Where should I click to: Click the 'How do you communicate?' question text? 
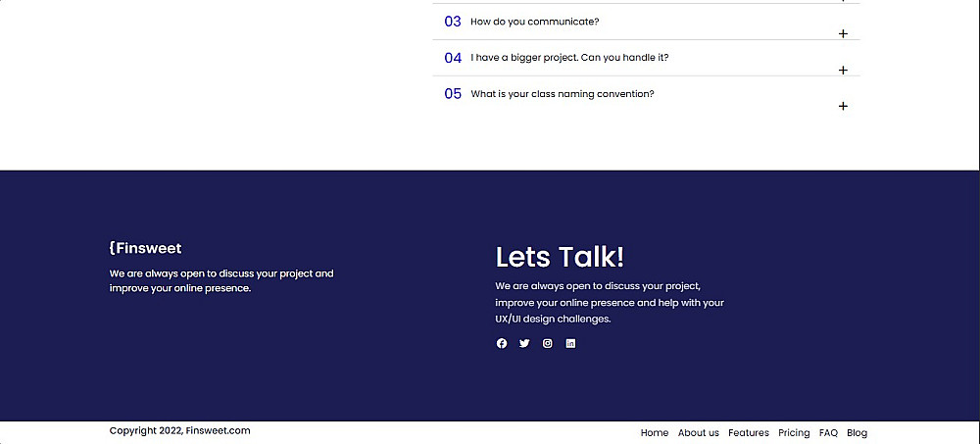coord(534,22)
